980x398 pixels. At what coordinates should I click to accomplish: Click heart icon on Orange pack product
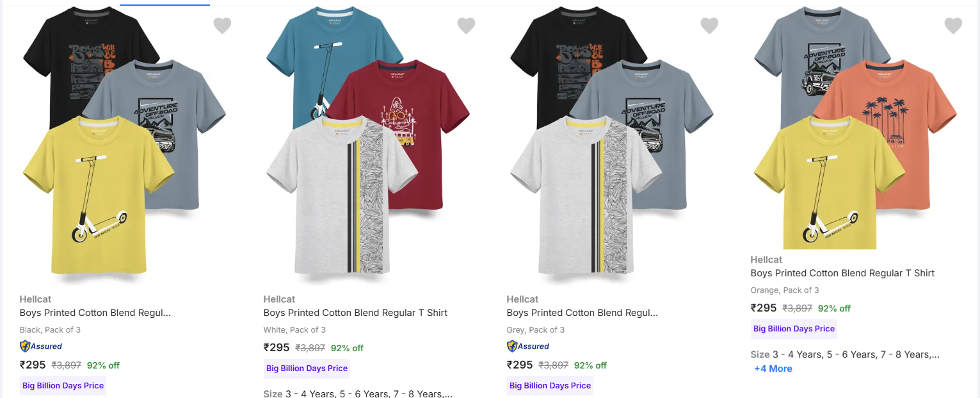coord(953,26)
